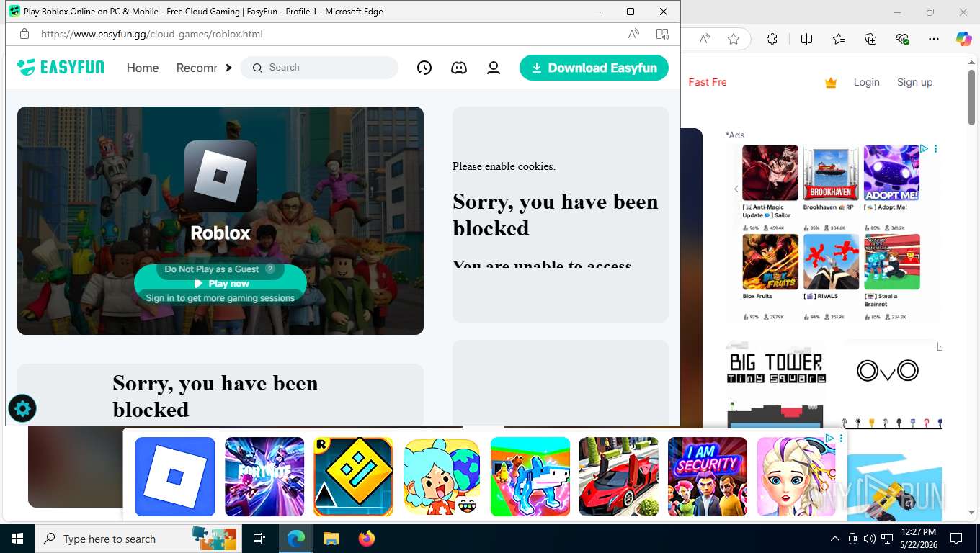Open the Brookhaven RP ad thumbnail

coord(831,173)
